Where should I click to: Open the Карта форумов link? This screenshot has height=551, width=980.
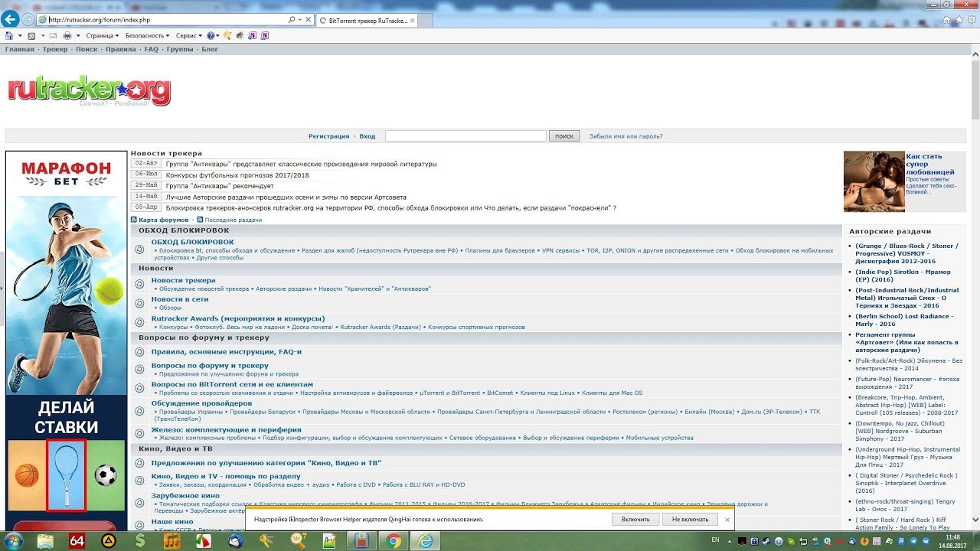[164, 220]
